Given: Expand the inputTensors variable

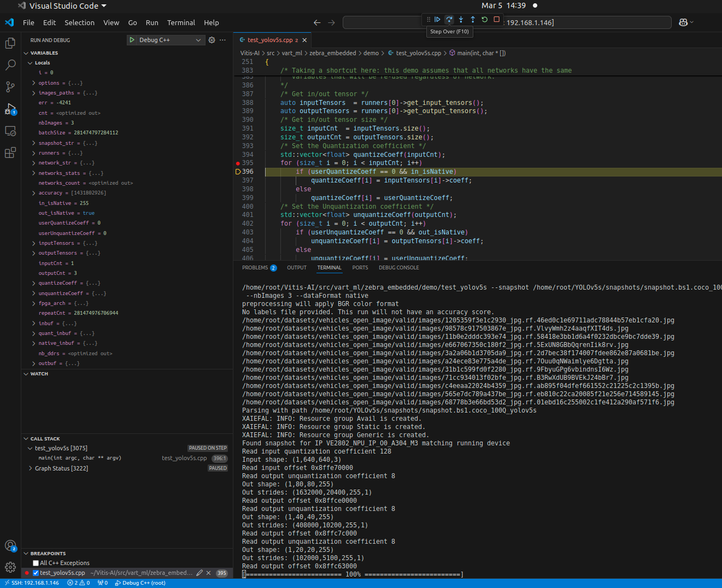Looking at the screenshot, I should 34,243.
